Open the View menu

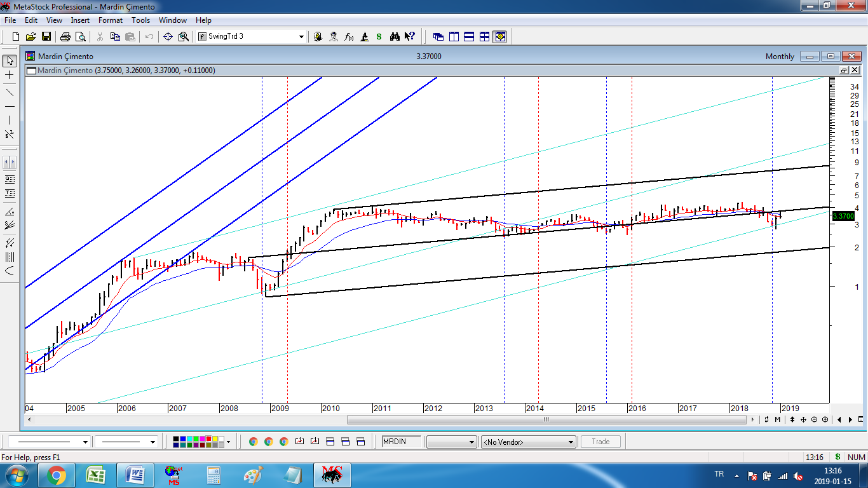[54, 20]
